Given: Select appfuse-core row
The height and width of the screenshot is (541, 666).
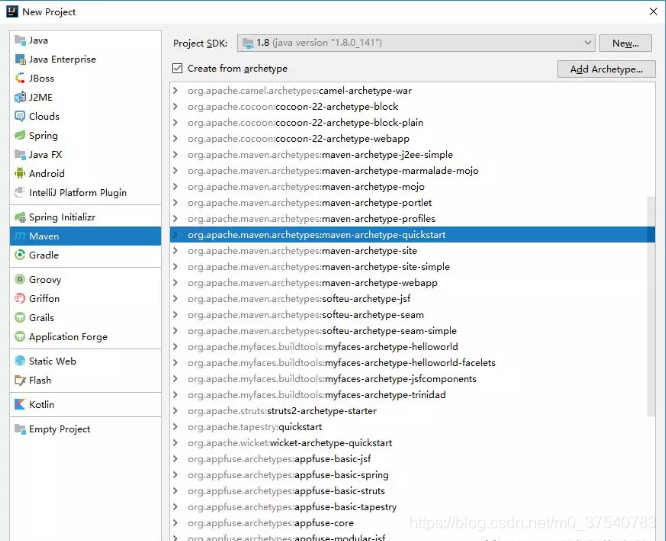Looking at the screenshot, I should pyautogui.click(x=412, y=523).
